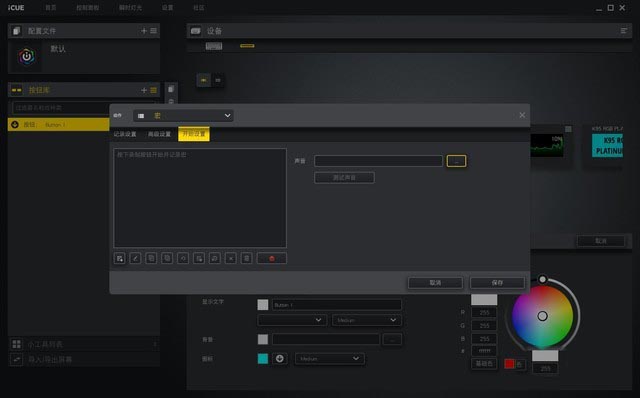Click the macro paste icon
This screenshot has width=640, height=398.
(167, 258)
